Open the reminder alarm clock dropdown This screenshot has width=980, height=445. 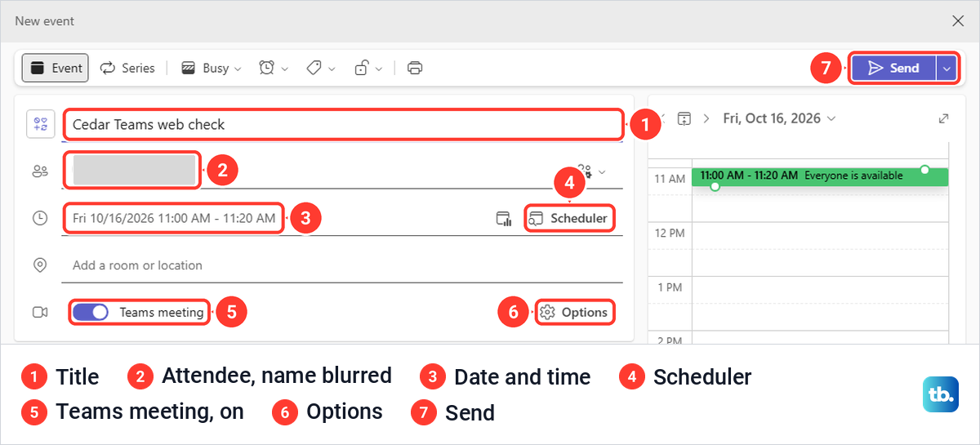[x=274, y=69]
